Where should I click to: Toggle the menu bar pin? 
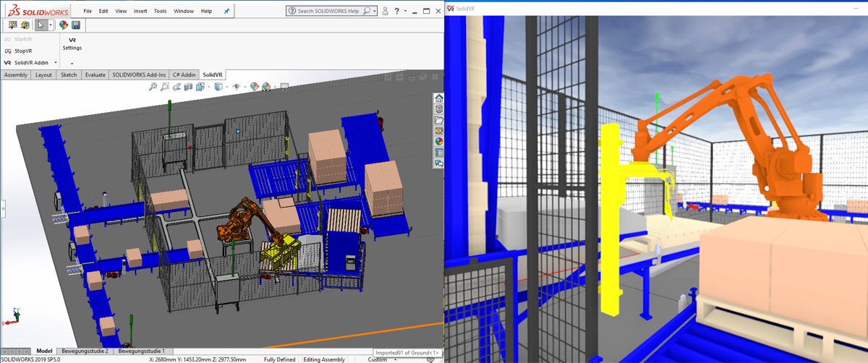pos(226,12)
